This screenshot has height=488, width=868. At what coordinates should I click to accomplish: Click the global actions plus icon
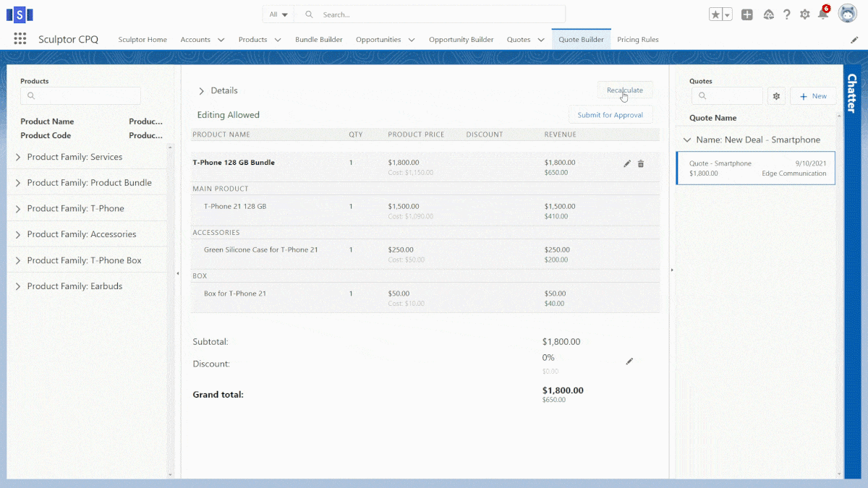[x=747, y=14]
